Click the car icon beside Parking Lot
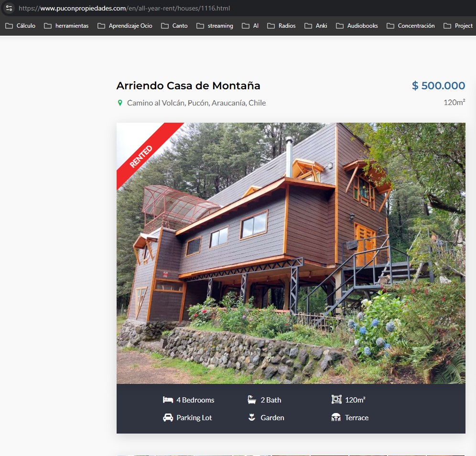476x456 pixels. [168, 417]
